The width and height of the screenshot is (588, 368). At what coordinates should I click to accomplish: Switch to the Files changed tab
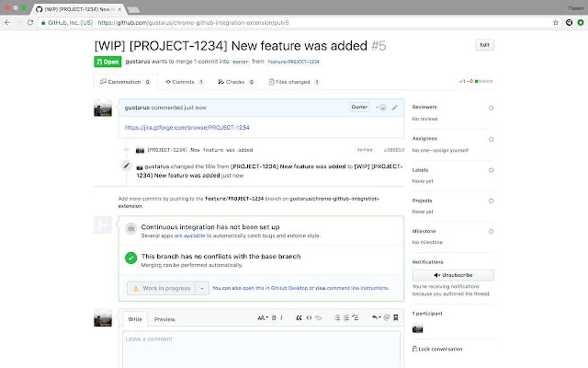[292, 81]
